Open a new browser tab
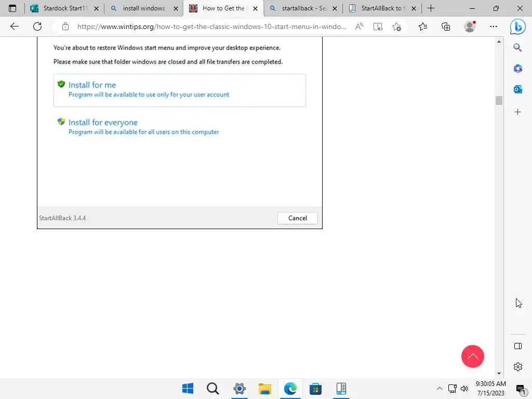Screen dimensions: 532x399 click(431, 8)
